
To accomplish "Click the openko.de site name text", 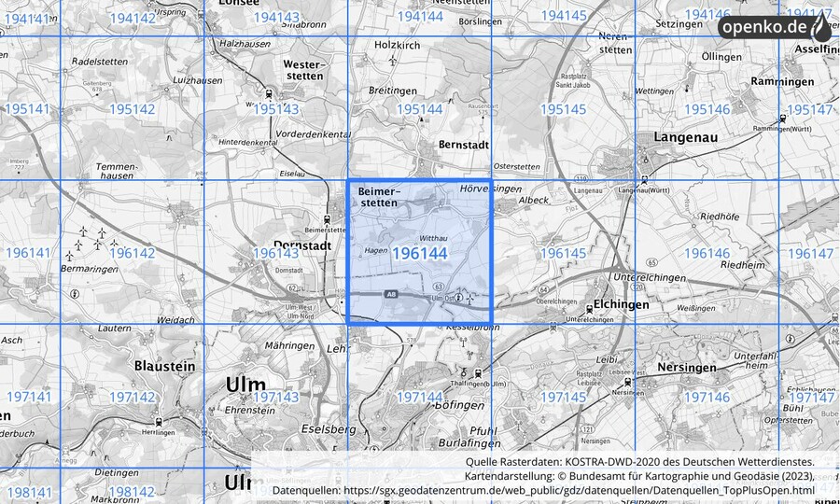I will [766, 28].
